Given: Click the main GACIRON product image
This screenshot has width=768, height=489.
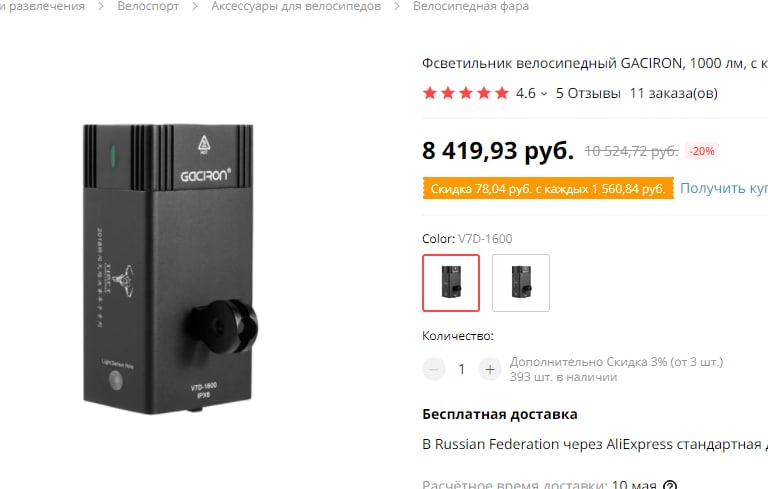Looking at the screenshot, I should point(170,269).
